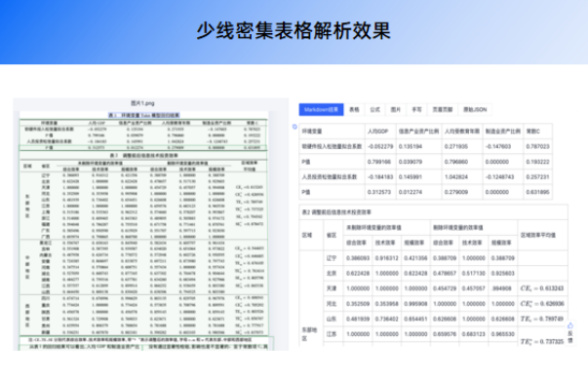Select cell value 0.386093
The width and height of the screenshot is (588, 379).
358,258
